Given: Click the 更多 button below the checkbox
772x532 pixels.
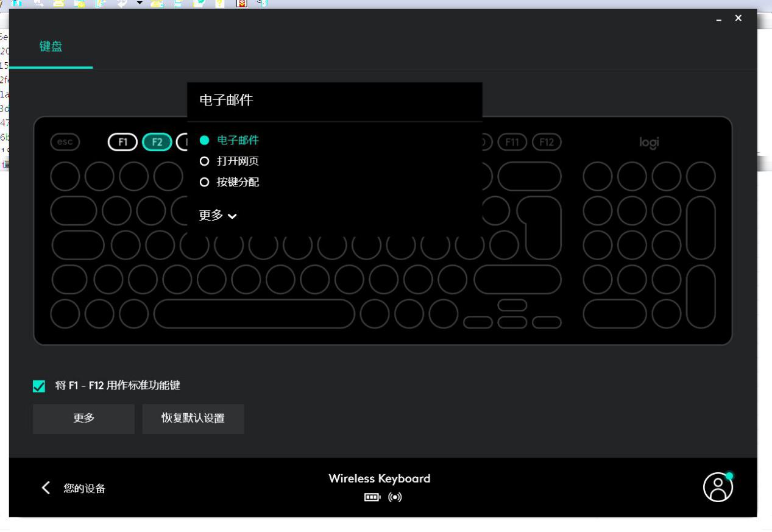Looking at the screenshot, I should tap(83, 419).
